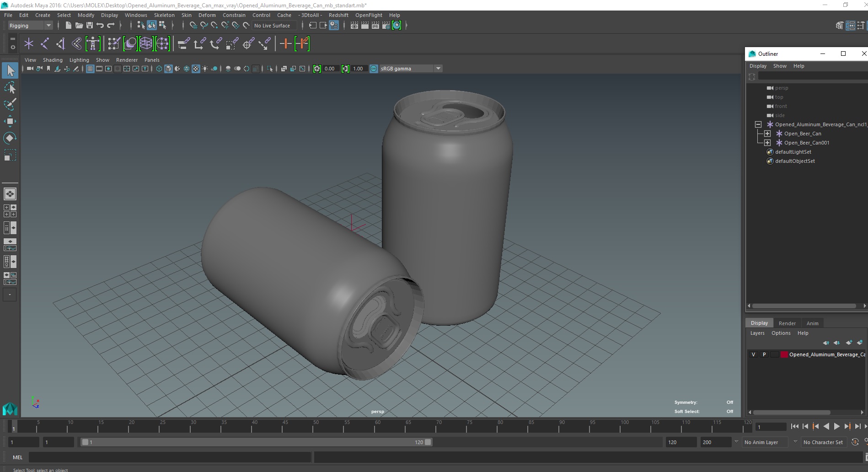Click the MEL command line input
868x472 pixels.
pyautogui.click(x=170, y=457)
